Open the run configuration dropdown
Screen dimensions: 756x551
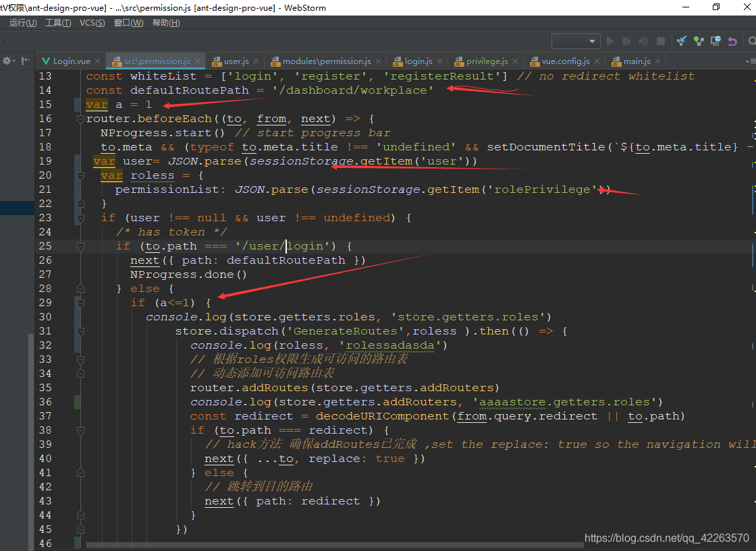coord(576,41)
